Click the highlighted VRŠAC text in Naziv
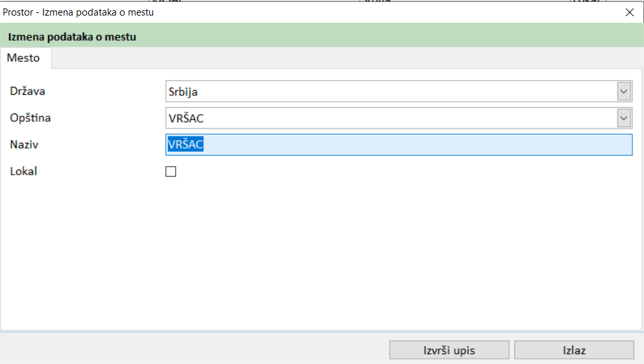This screenshot has height=364, width=644. click(x=185, y=145)
